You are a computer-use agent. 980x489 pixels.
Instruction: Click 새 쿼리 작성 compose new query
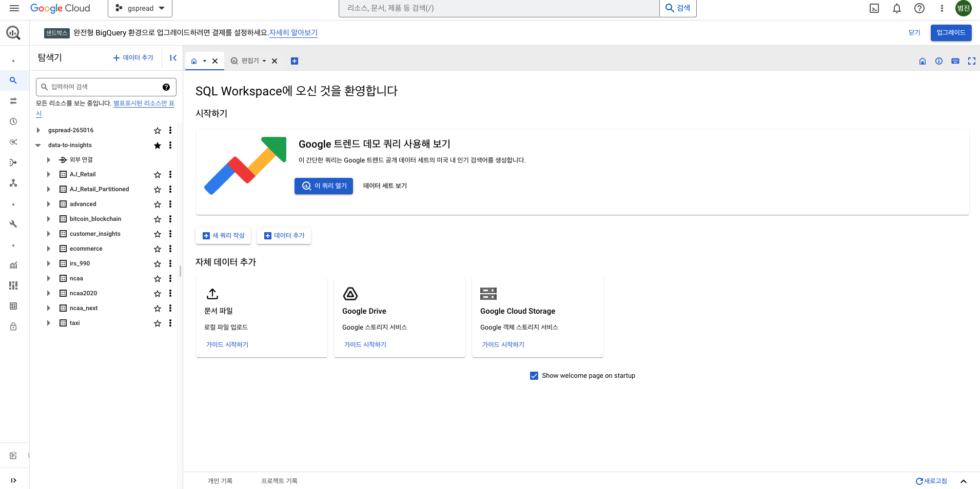(223, 236)
